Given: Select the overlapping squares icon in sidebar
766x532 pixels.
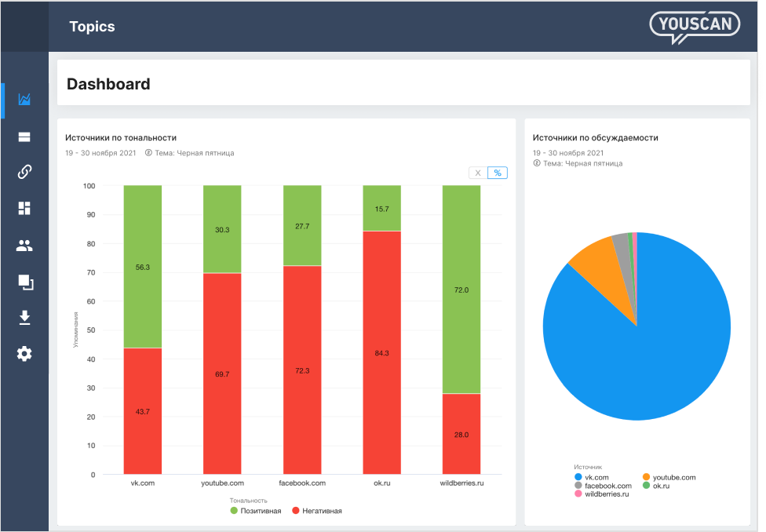Looking at the screenshot, I should point(25,282).
